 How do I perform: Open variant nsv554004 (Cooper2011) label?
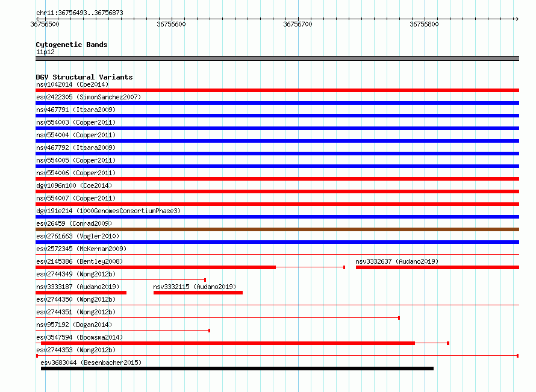click(76, 135)
